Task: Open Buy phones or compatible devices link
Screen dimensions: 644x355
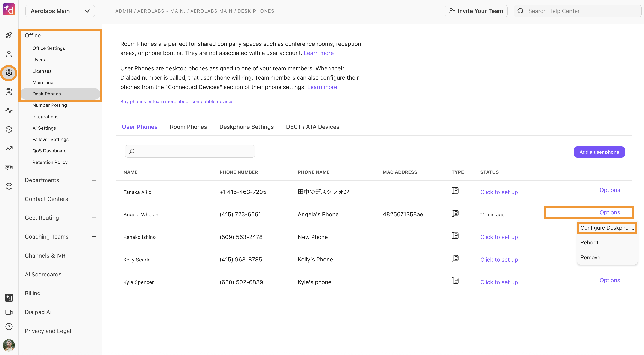Action: click(x=177, y=101)
